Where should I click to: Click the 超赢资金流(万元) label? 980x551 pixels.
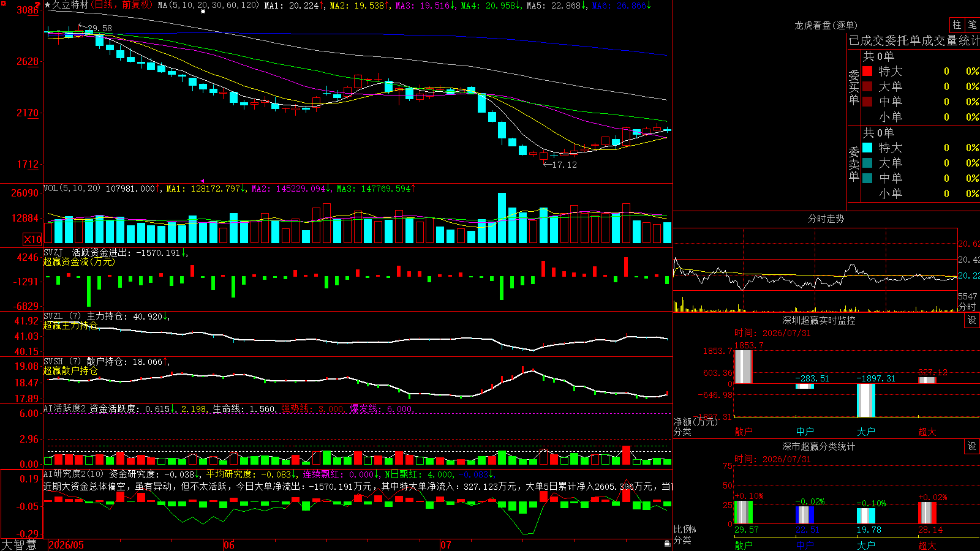click(79, 261)
